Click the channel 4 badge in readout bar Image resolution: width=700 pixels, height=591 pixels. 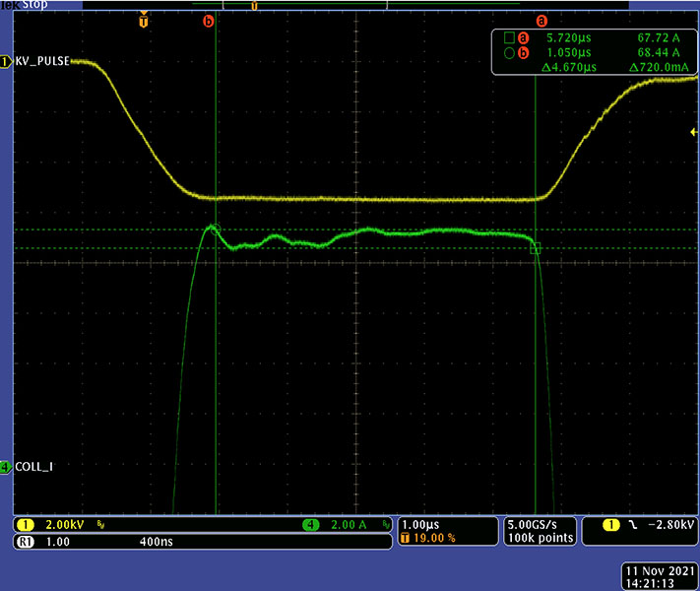312,525
